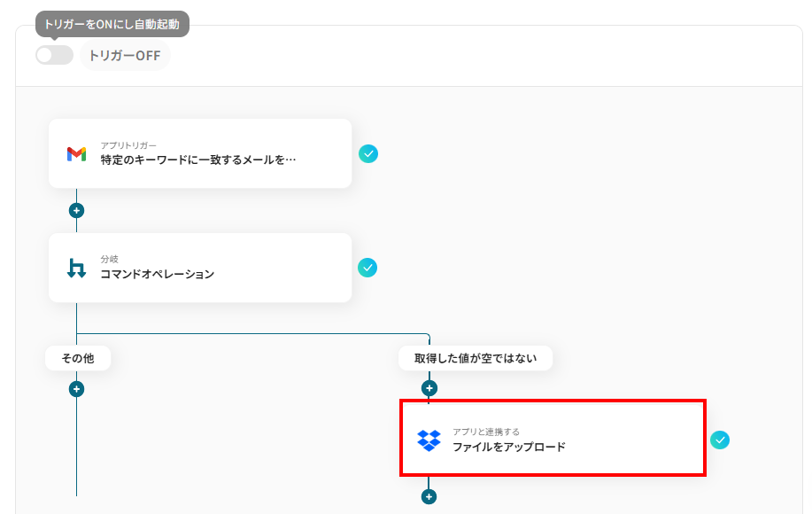This screenshot has width=812, height=514.
Task: Add a step under 取得した値が空ではない
Action: (x=429, y=388)
